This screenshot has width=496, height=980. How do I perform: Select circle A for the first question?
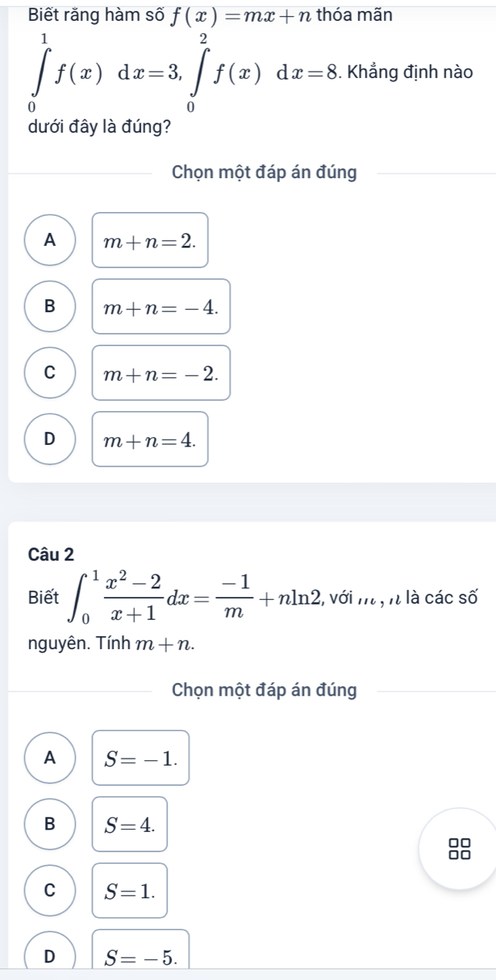click(x=51, y=240)
